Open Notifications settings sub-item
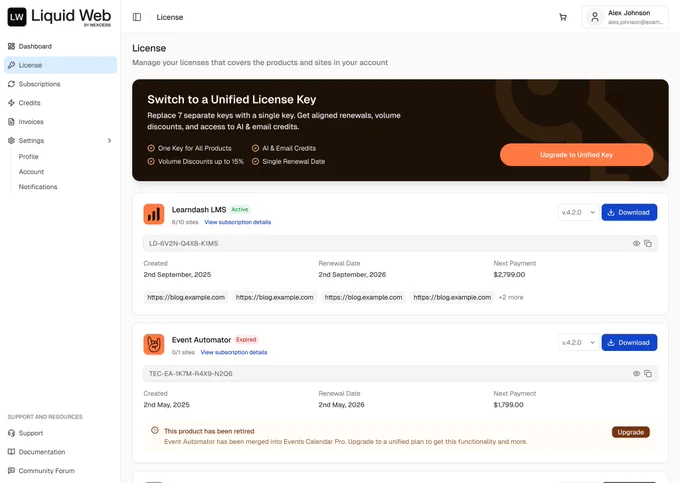 pyautogui.click(x=38, y=187)
